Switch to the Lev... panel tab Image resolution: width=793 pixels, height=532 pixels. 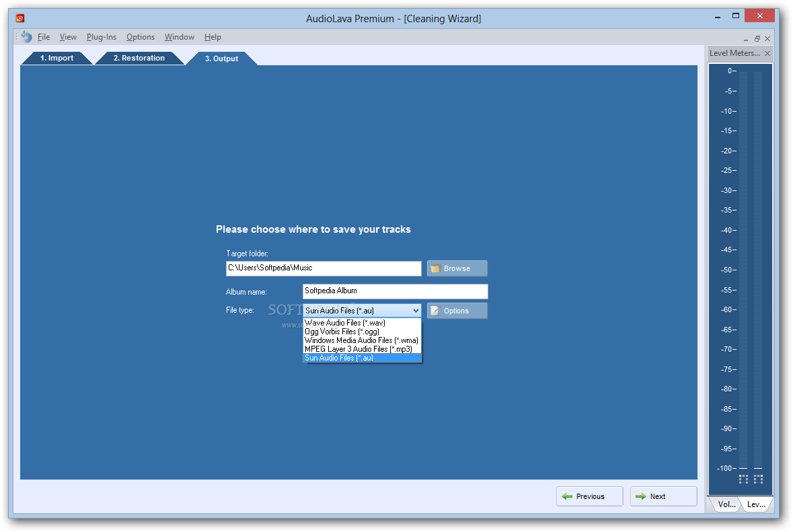pos(756,504)
